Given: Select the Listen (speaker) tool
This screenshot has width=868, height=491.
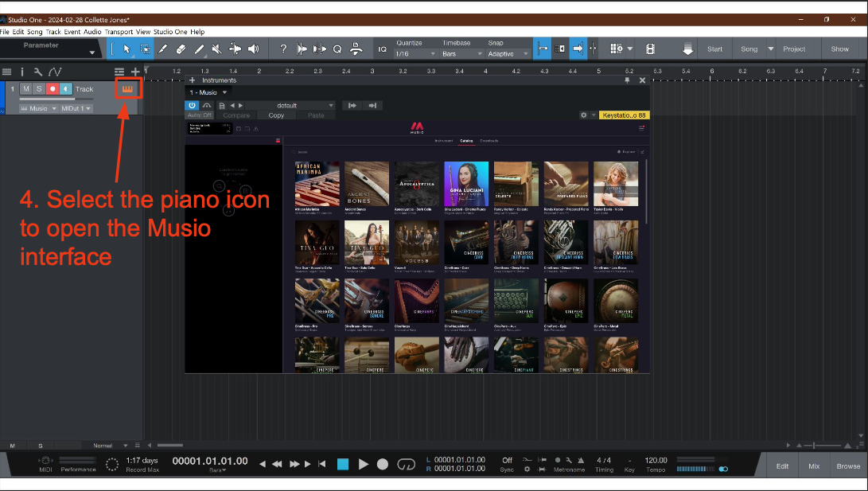Looking at the screenshot, I should 254,49.
